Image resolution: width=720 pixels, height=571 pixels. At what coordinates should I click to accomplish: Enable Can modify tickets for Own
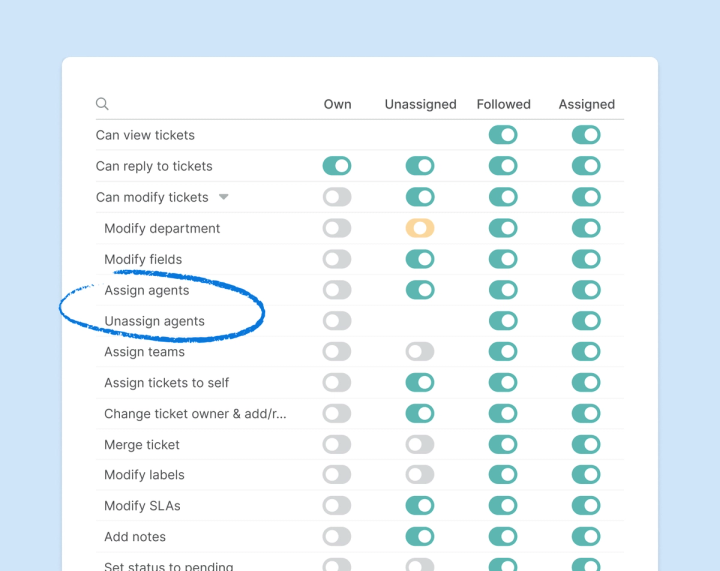click(337, 197)
